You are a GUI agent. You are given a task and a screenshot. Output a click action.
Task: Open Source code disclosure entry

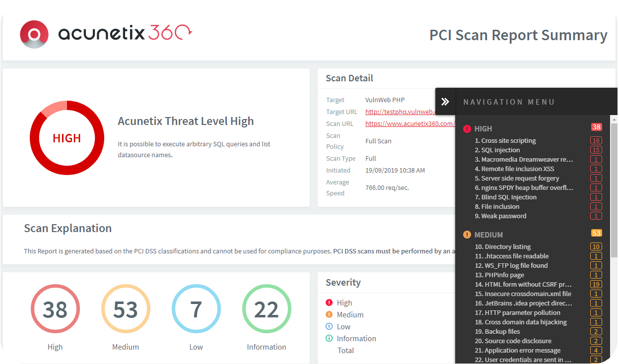(513, 341)
